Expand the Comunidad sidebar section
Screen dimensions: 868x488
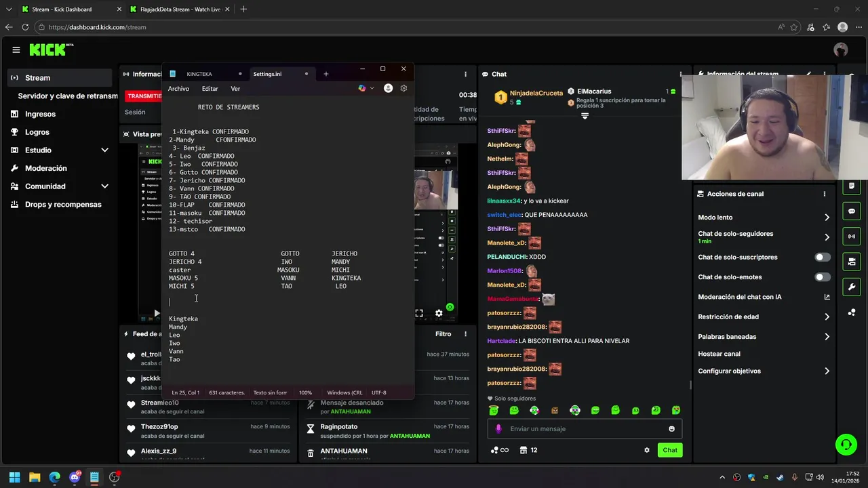click(x=104, y=186)
